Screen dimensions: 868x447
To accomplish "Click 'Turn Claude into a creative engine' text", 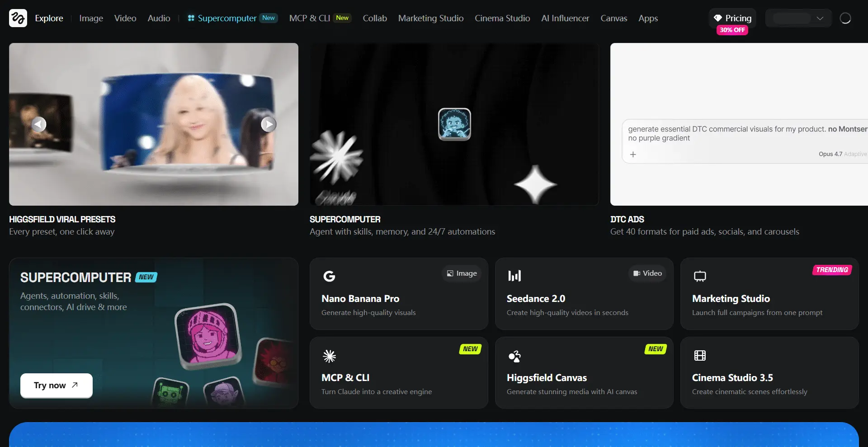I will [x=377, y=392].
